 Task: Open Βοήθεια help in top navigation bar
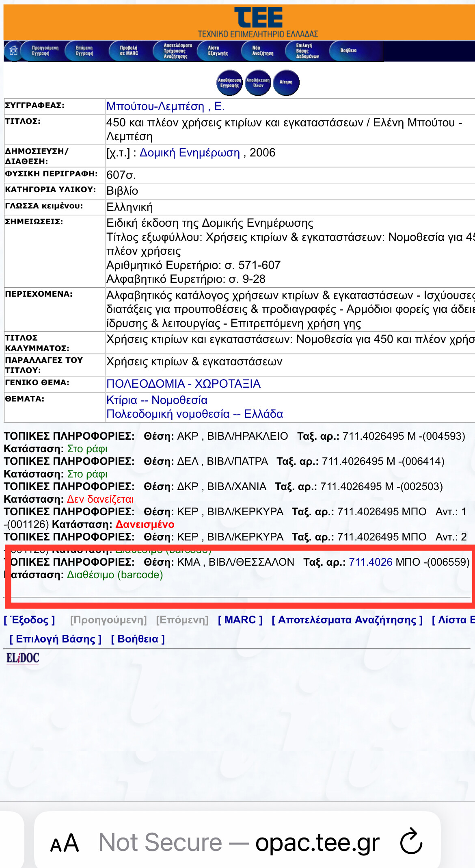click(x=348, y=51)
